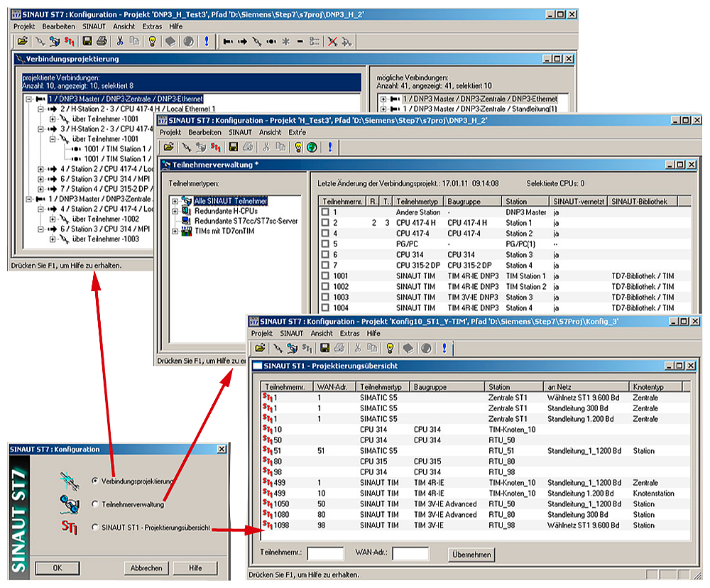This screenshot has height=588, width=710.
Task: Collapse 2 / H-Station 2-3 tree node
Action: point(40,109)
